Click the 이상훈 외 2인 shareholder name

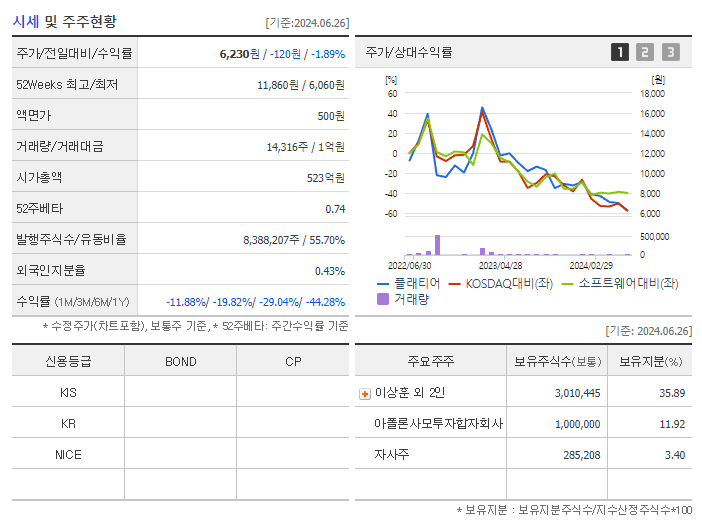point(410,393)
